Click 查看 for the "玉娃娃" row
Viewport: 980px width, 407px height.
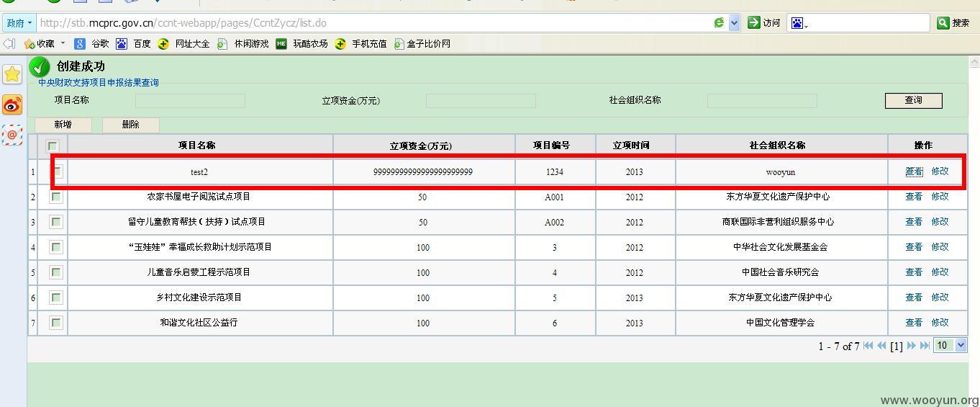pyautogui.click(x=914, y=247)
